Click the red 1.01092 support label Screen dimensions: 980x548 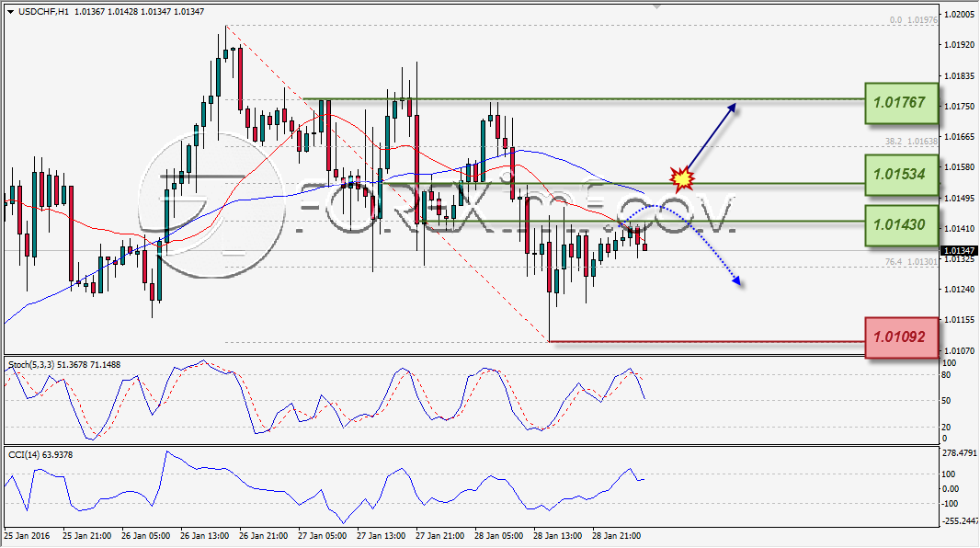(901, 337)
